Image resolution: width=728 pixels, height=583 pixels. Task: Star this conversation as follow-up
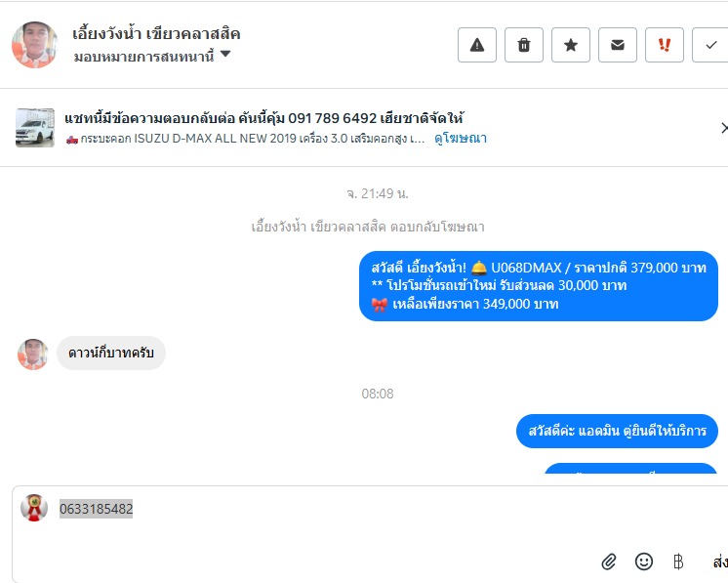click(571, 45)
